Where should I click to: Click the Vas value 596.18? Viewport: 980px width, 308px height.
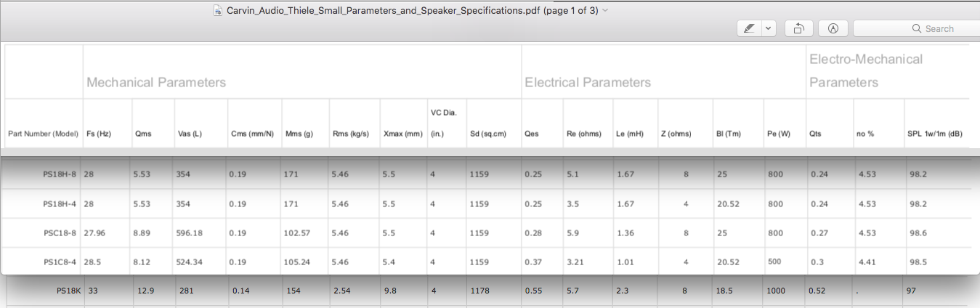(x=190, y=233)
